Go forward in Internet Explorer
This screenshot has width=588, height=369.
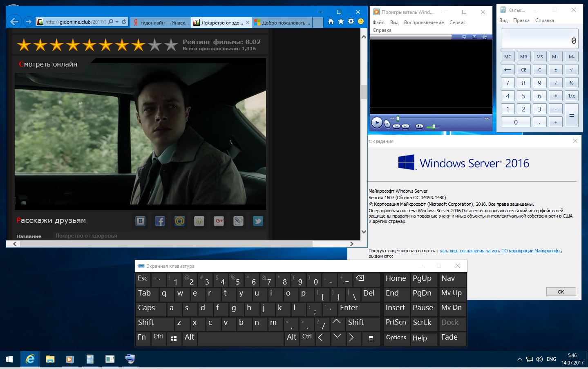[x=28, y=22]
